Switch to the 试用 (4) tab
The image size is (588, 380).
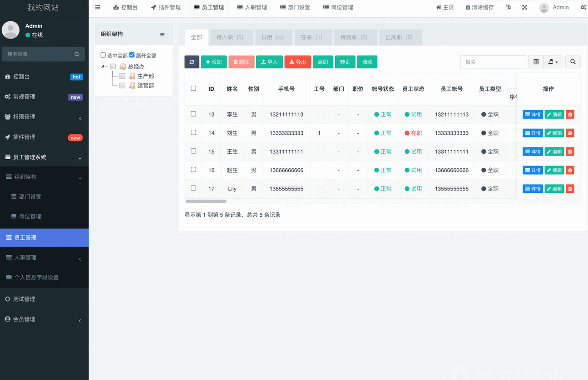[272, 38]
